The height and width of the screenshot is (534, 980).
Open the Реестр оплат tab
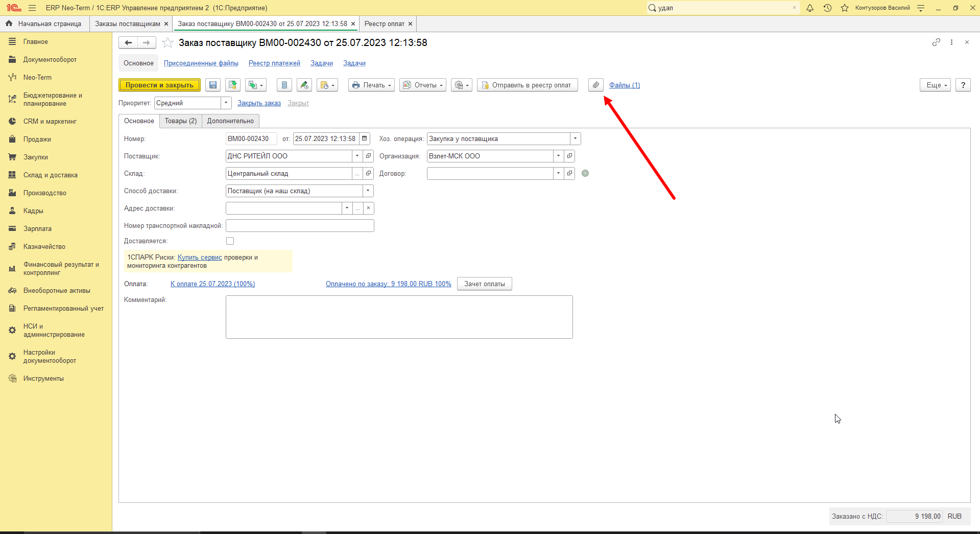tap(385, 24)
